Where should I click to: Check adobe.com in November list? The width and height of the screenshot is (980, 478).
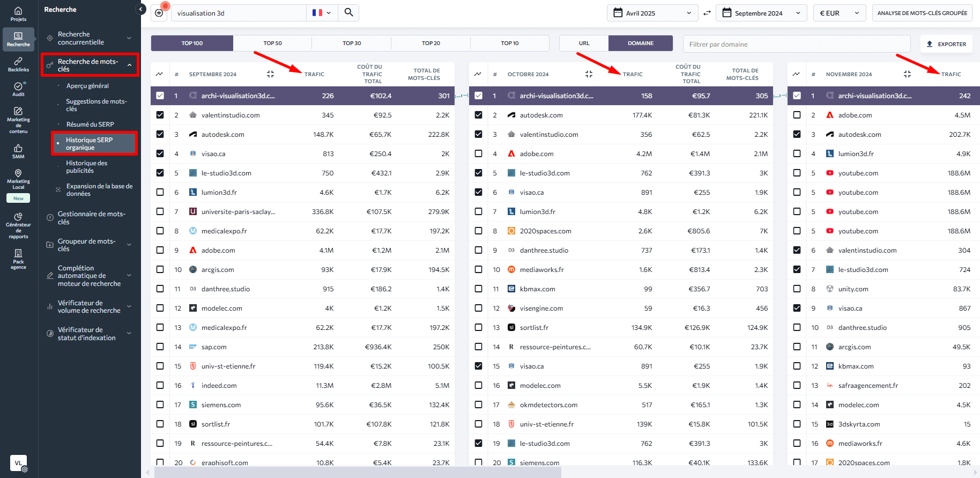(x=797, y=115)
